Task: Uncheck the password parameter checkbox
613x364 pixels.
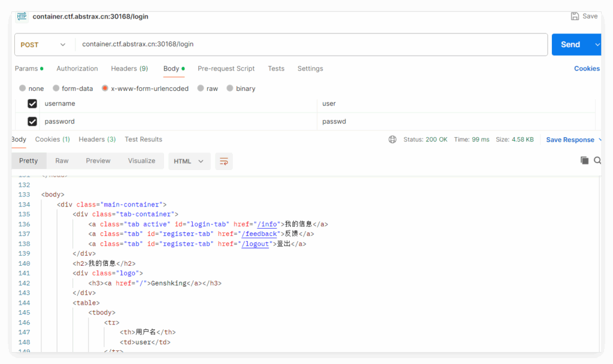Action: click(x=32, y=122)
